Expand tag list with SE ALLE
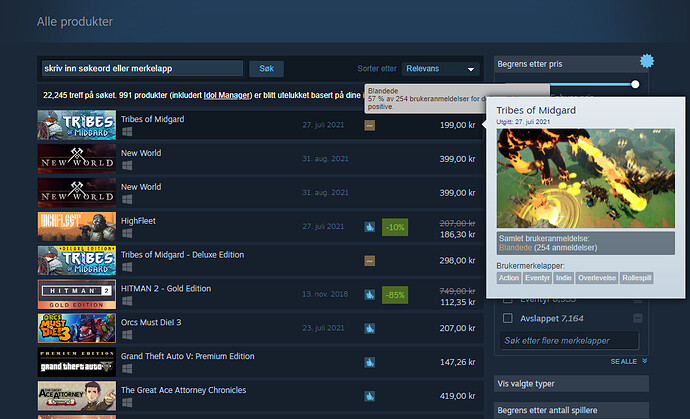This screenshot has height=419, width=690. click(x=628, y=361)
